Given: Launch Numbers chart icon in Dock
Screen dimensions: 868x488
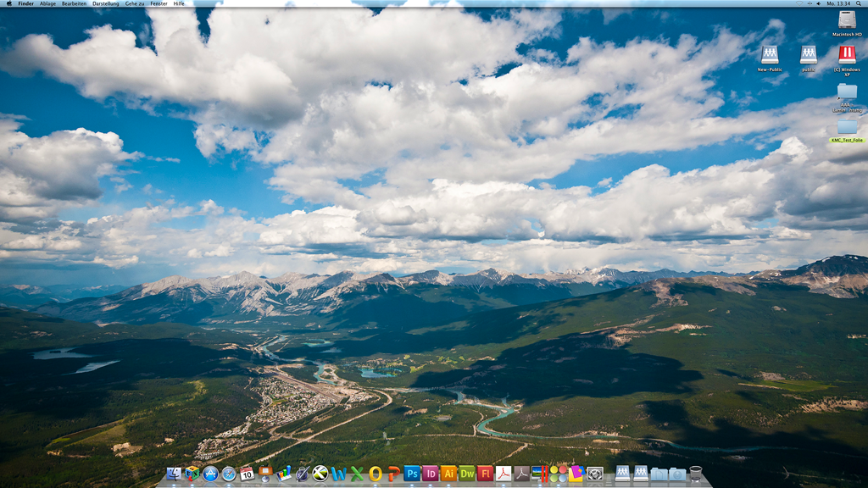Looking at the screenshot, I should pyautogui.click(x=283, y=474).
